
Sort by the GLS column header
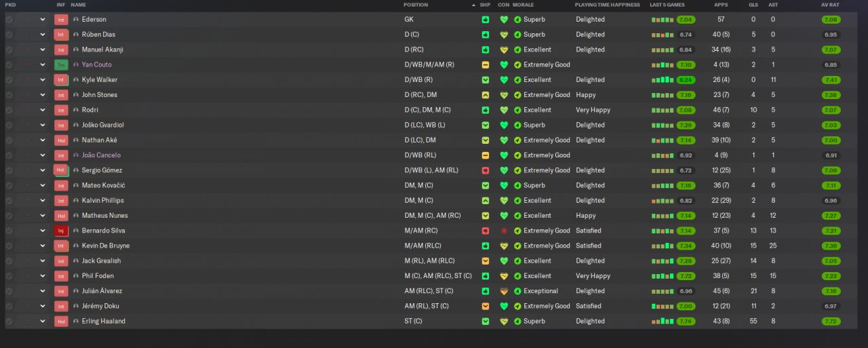click(753, 5)
